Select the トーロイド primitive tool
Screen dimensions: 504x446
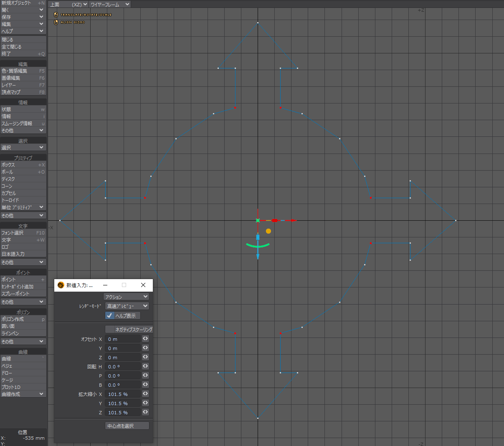click(x=23, y=200)
